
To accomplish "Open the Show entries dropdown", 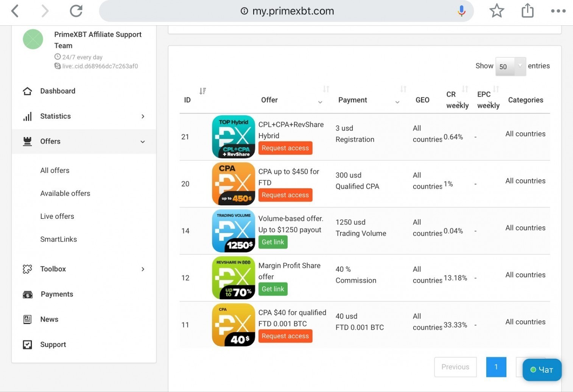I will pos(511,66).
